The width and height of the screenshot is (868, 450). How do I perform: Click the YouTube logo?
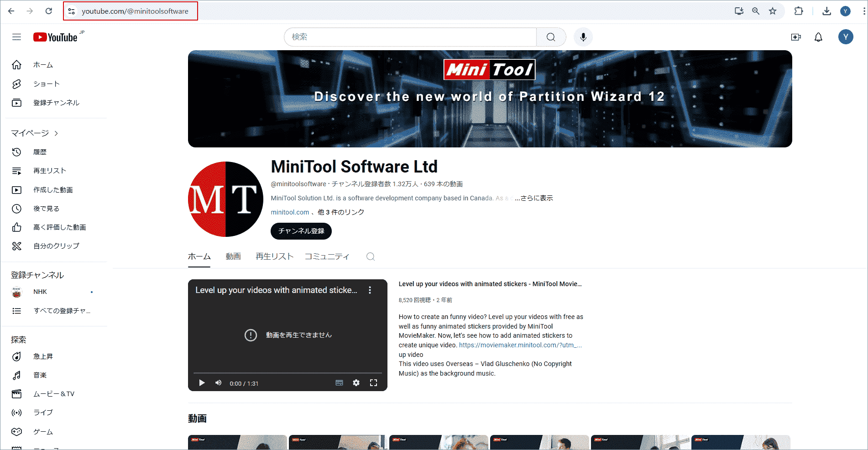point(56,37)
